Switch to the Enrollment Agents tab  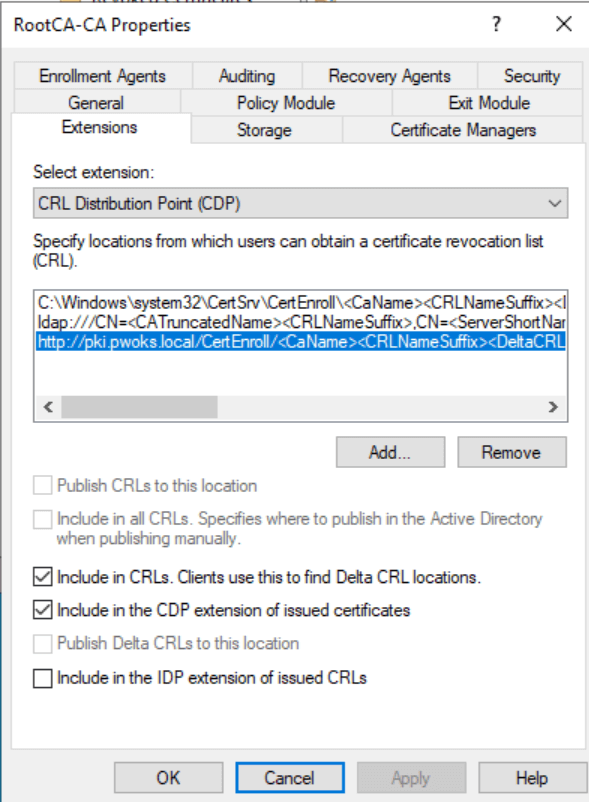103,76
